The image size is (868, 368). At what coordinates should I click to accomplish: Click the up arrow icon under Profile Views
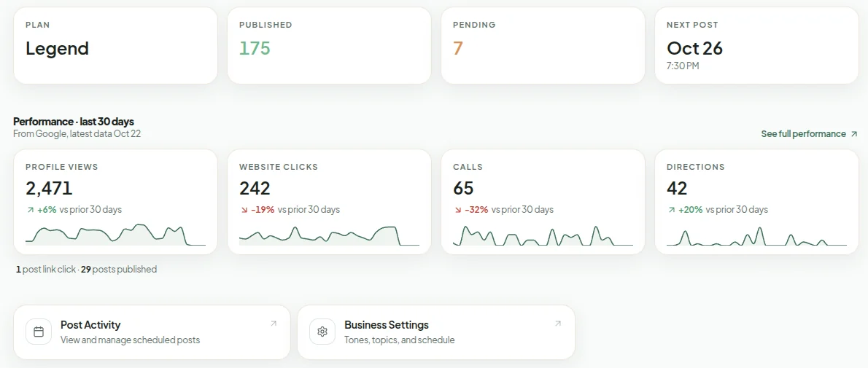[x=29, y=210]
